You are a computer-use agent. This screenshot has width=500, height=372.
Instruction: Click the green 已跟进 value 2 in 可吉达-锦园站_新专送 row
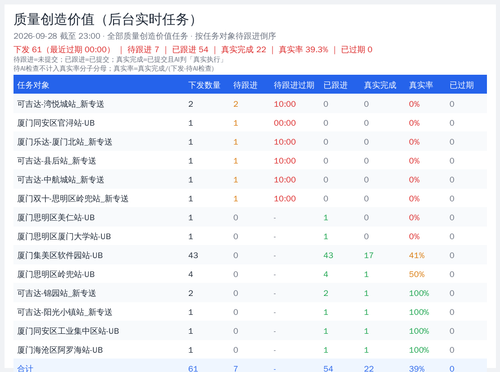[x=326, y=293]
